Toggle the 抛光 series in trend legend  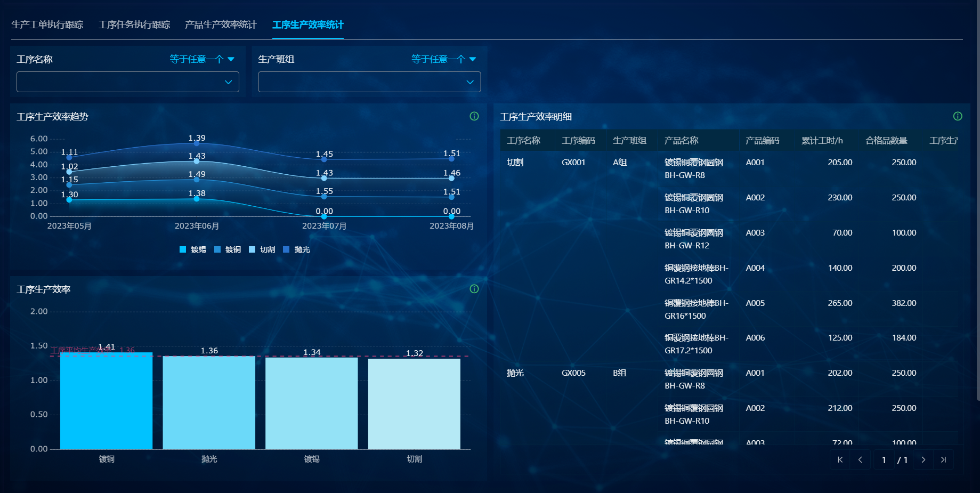[x=297, y=249]
